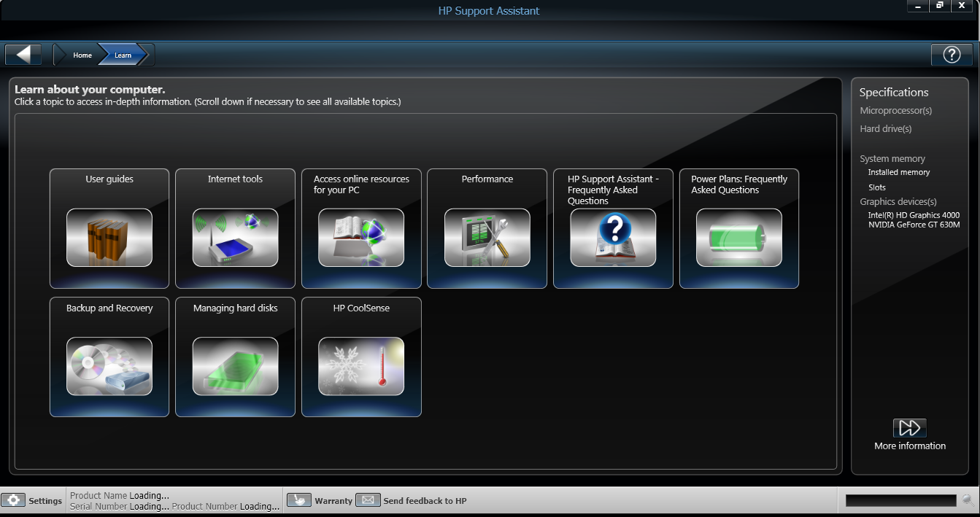Click the Settings gear icon
980x517 pixels.
15,500
